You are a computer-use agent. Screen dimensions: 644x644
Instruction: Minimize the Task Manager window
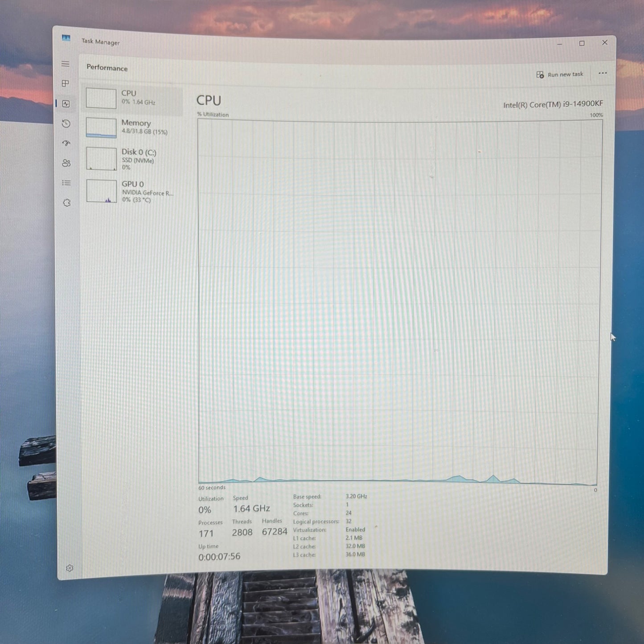pos(560,44)
